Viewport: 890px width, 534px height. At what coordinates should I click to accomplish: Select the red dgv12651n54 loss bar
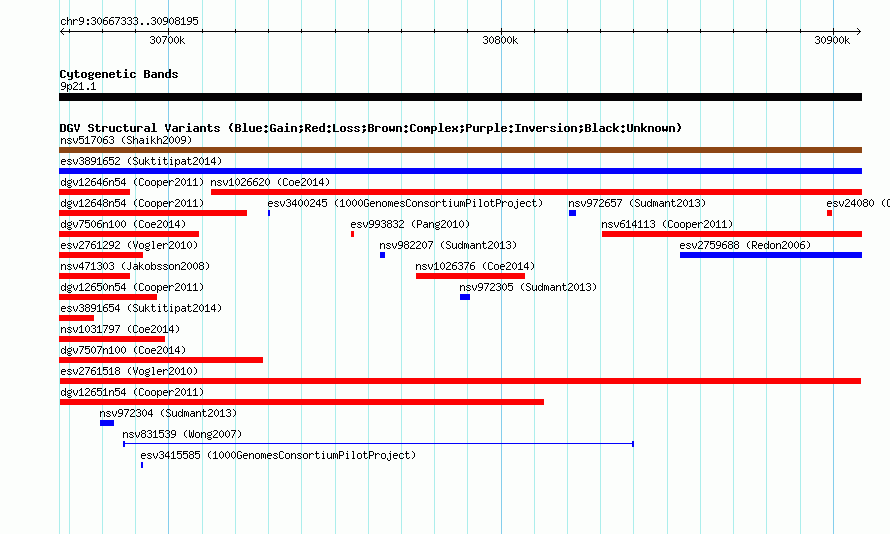tap(301, 402)
